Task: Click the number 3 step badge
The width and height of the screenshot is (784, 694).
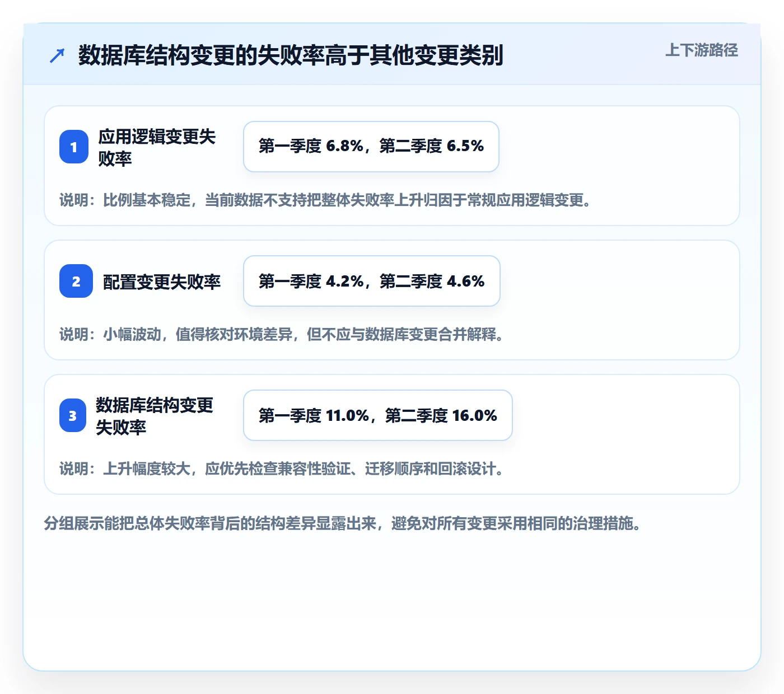Action: [x=73, y=415]
